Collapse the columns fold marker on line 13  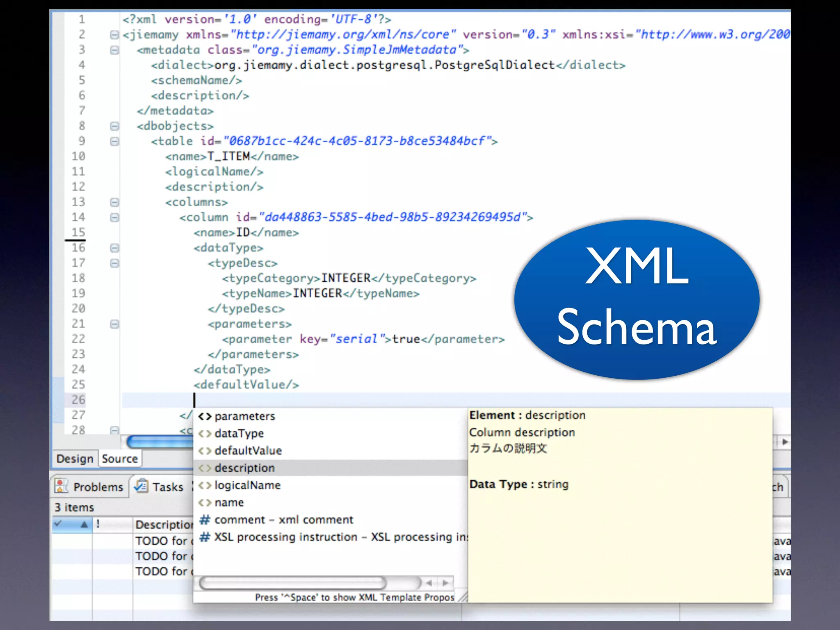tap(114, 202)
